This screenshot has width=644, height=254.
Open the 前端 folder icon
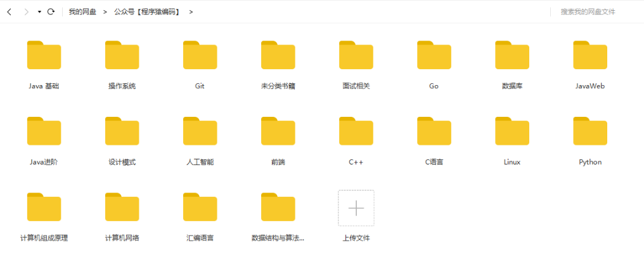point(278,131)
